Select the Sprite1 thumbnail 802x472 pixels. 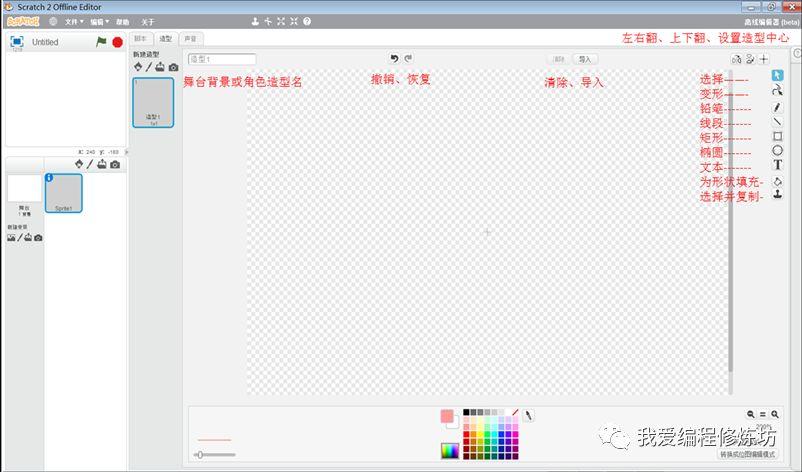pos(63,193)
